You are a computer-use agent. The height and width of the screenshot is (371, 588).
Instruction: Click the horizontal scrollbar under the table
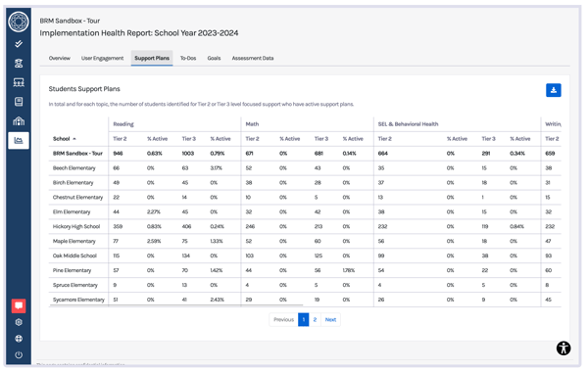point(175,305)
